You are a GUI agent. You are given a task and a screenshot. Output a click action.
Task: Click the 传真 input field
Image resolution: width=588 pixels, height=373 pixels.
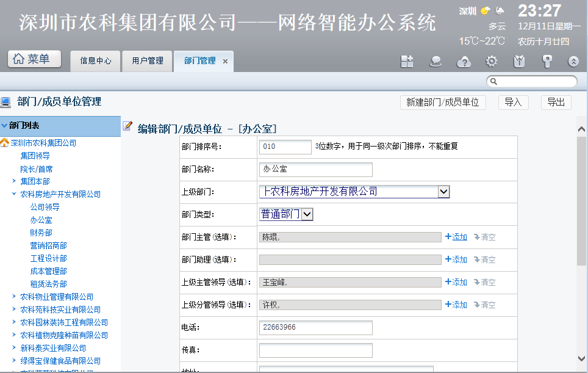pos(316,350)
